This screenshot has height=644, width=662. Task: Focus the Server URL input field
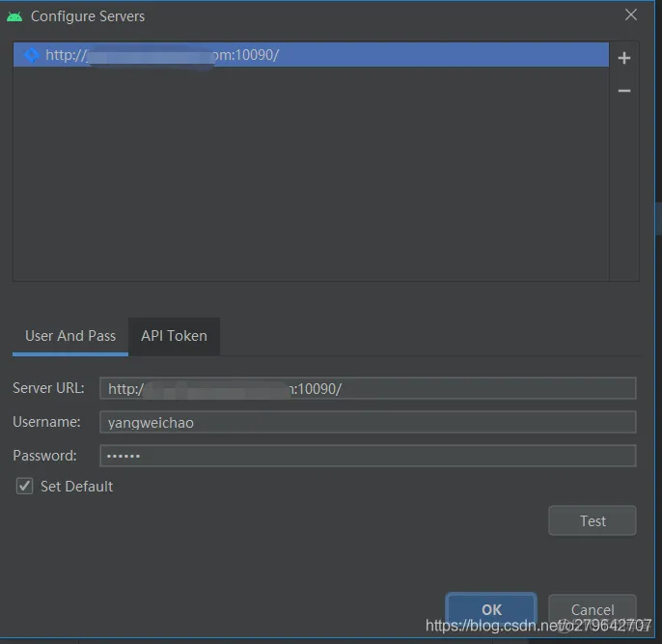pos(368,388)
